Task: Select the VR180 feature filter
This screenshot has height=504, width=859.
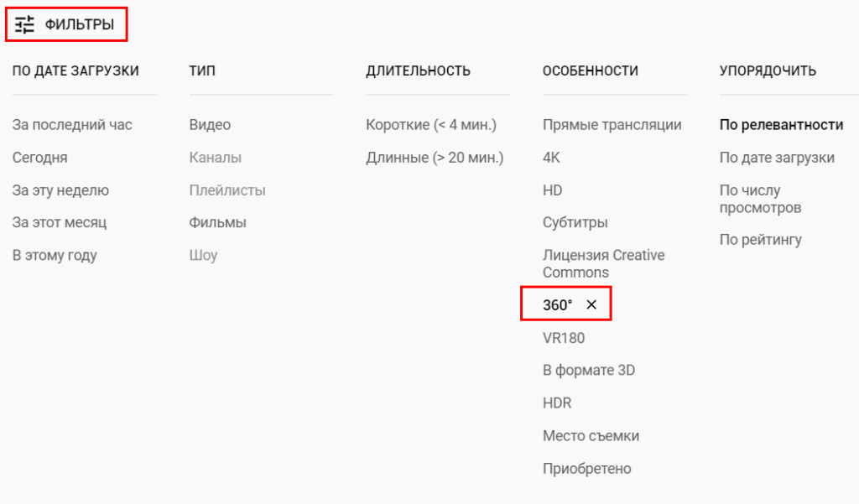Action: 564,338
